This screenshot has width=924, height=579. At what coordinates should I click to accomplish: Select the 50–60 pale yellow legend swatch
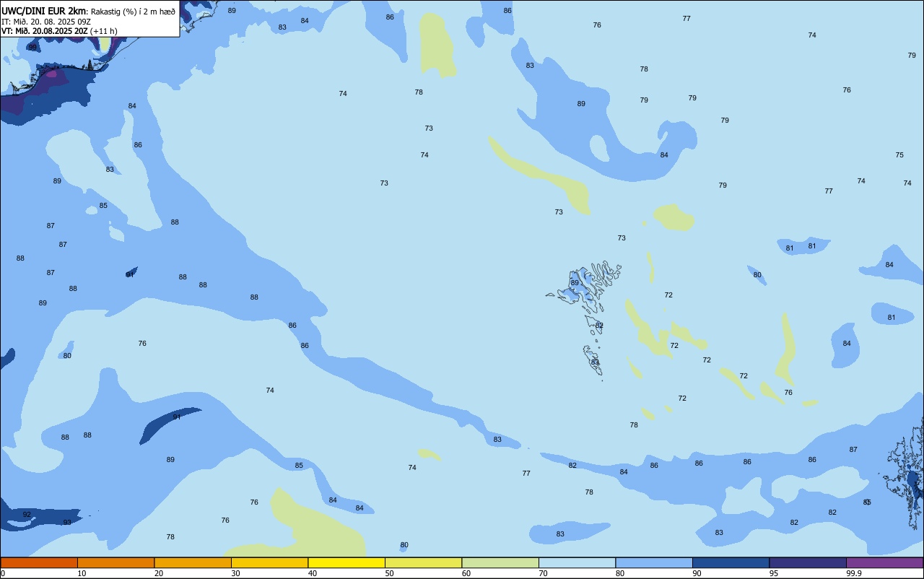(423, 562)
